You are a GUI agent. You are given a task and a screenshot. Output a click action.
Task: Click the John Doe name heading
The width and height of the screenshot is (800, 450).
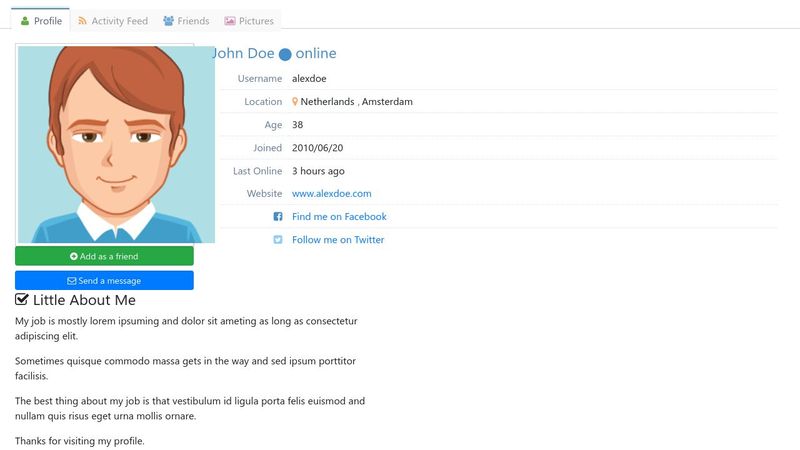tap(243, 53)
